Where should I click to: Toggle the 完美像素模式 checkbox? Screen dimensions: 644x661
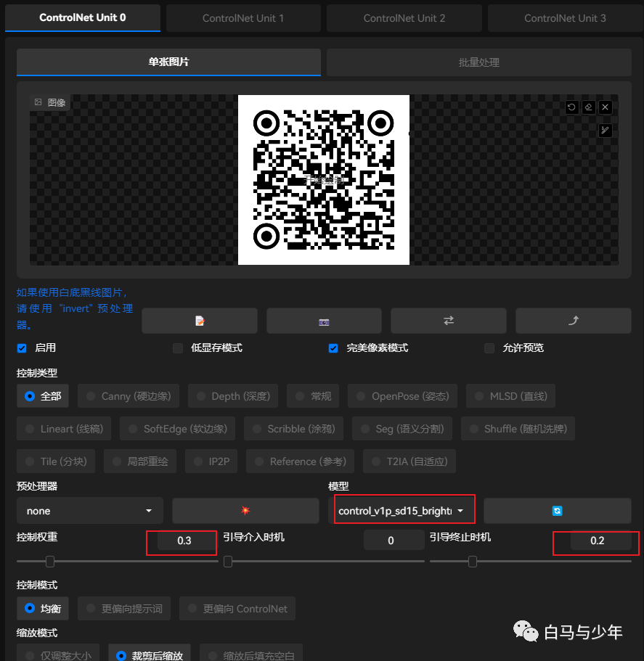[333, 348]
